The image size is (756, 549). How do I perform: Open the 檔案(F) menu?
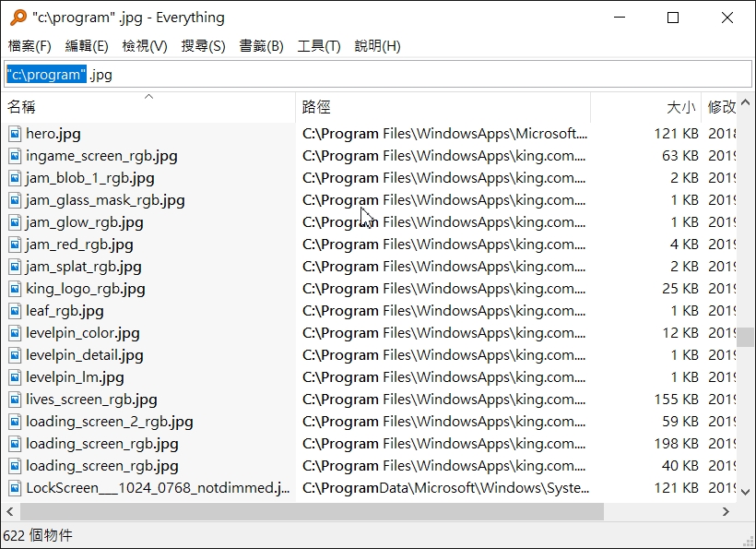30,46
